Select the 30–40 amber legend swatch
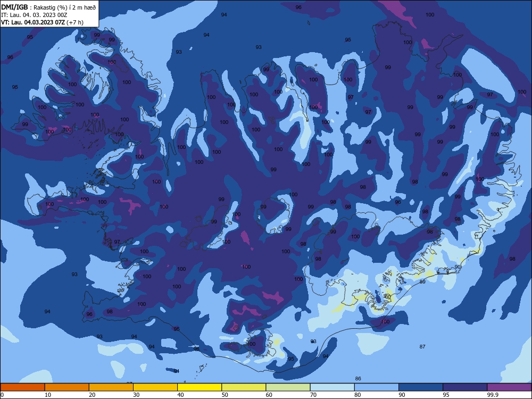This screenshot has height=399, width=532. (x=155, y=387)
